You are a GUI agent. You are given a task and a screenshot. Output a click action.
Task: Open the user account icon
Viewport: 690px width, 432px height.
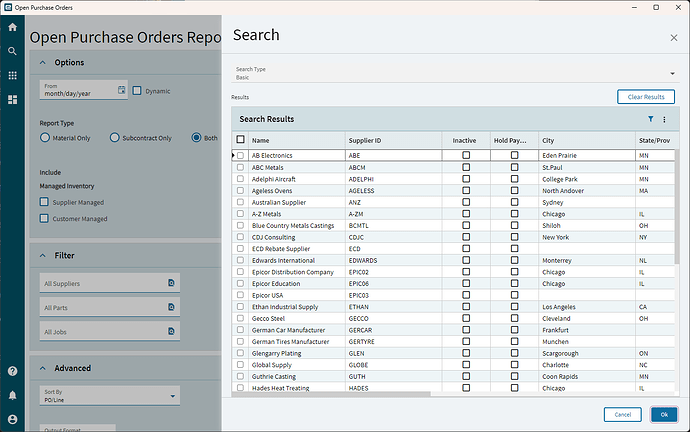[x=12, y=419]
